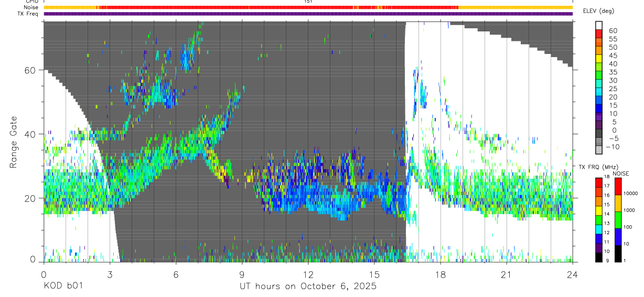
Task: Click the ELEV (deg) colorbar title
Action: coord(599,11)
